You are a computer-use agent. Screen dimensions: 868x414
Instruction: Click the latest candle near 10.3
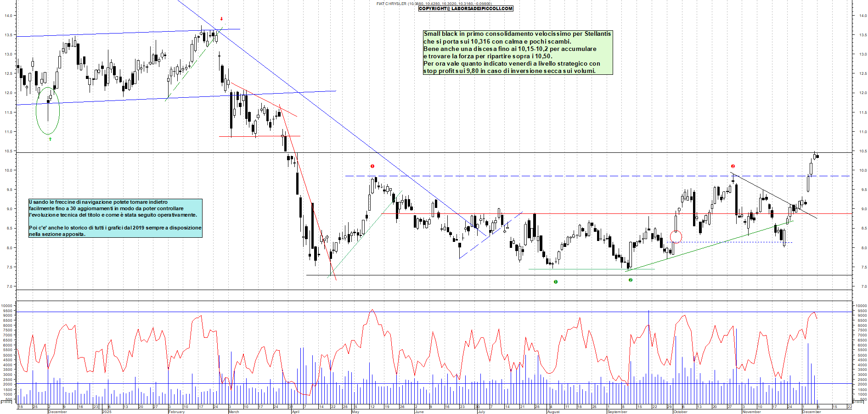point(817,157)
